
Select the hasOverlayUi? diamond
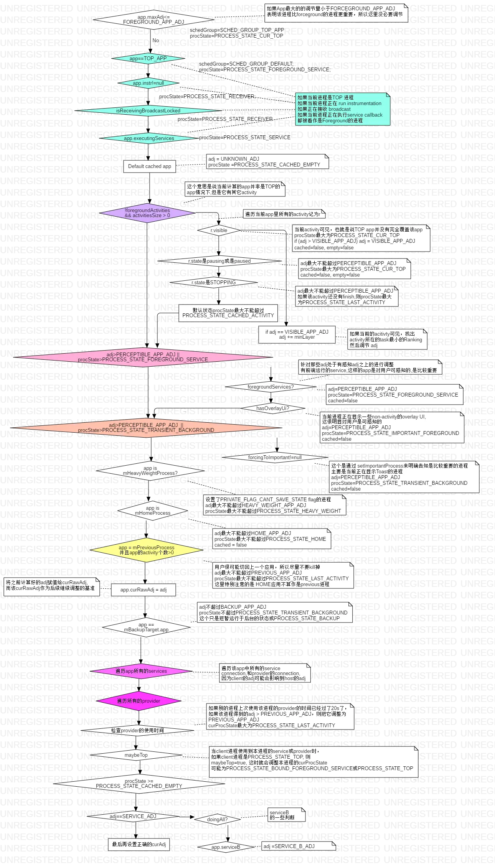coord(273,408)
